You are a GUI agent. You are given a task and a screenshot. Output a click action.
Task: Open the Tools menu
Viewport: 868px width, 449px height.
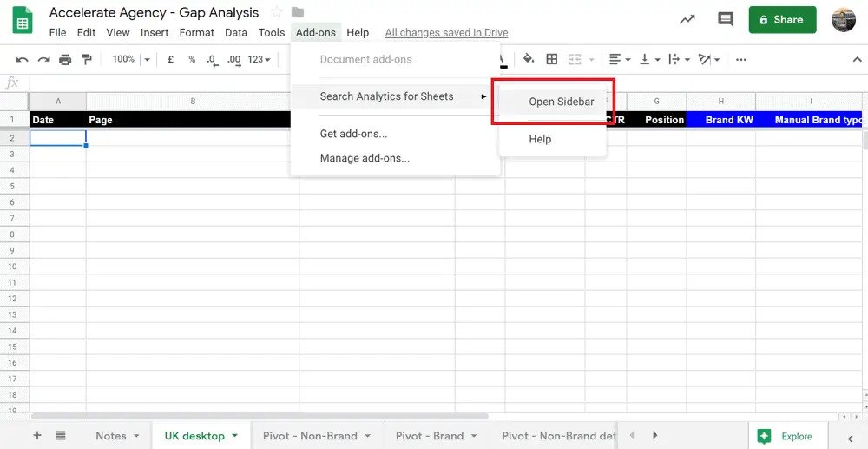click(x=271, y=33)
